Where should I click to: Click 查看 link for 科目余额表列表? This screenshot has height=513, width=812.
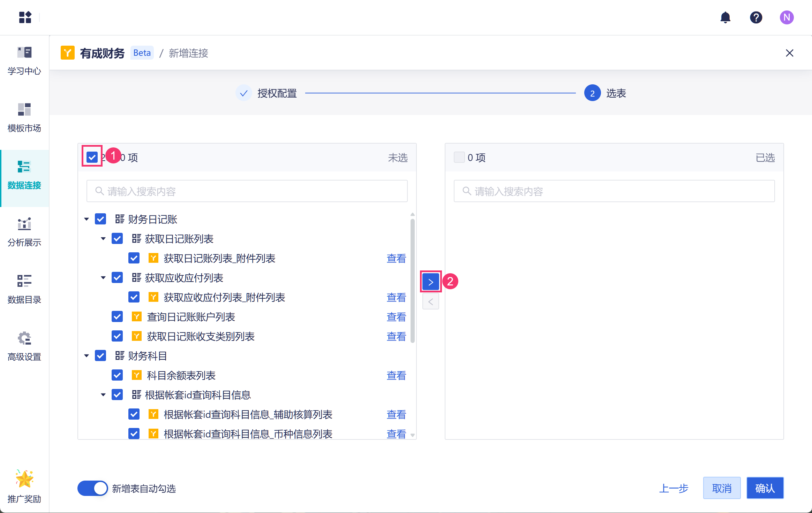(396, 375)
